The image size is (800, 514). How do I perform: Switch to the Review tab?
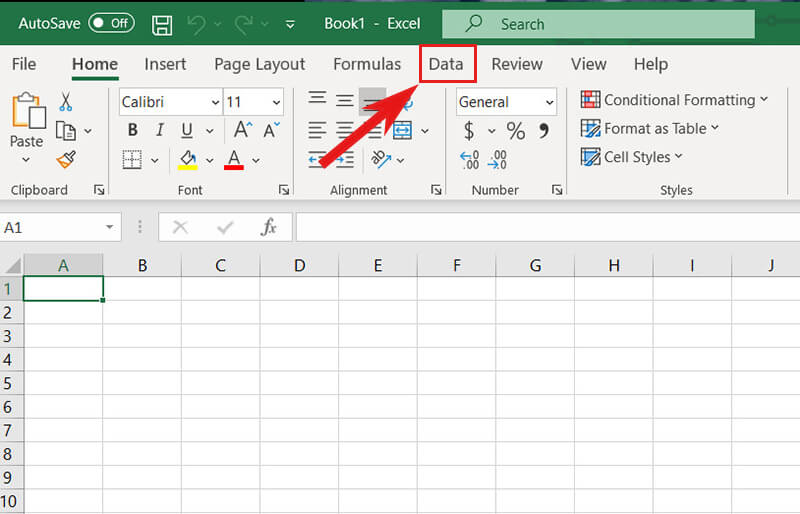point(517,64)
